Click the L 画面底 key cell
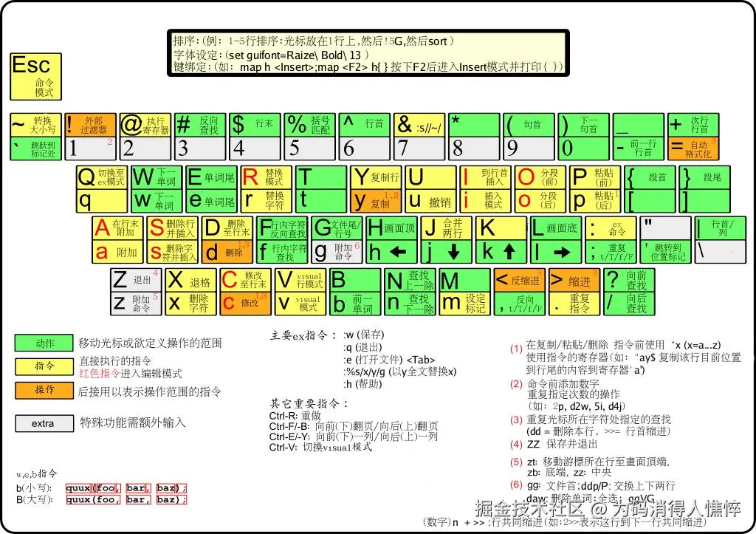756x534 pixels. [556, 227]
